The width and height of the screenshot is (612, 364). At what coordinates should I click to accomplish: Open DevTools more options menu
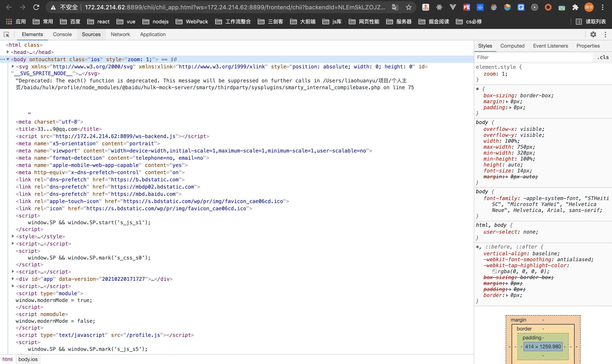pos(605,35)
